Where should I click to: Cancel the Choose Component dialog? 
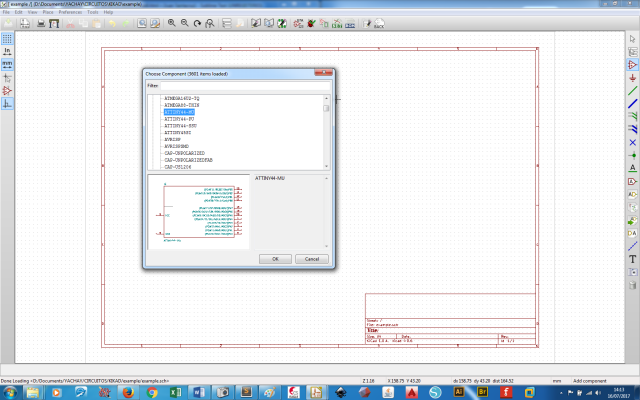point(312,259)
